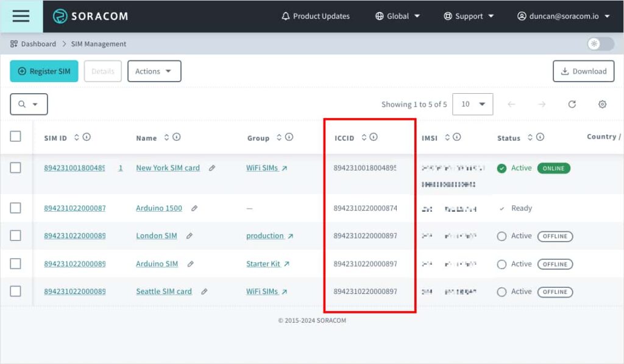This screenshot has width=624, height=364.
Task: Sort by Status column arrows
Action: click(x=530, y=138)
